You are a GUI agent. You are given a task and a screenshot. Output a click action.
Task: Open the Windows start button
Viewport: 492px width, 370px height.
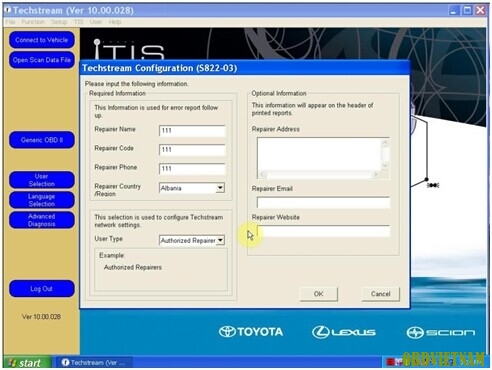coord(27,363)
